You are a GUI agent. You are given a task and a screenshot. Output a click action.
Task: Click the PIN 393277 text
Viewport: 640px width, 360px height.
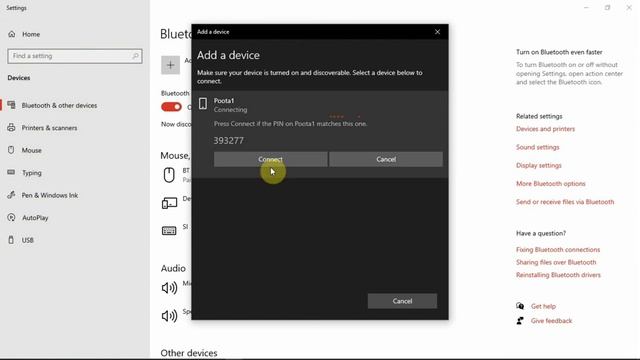point(229,140)
